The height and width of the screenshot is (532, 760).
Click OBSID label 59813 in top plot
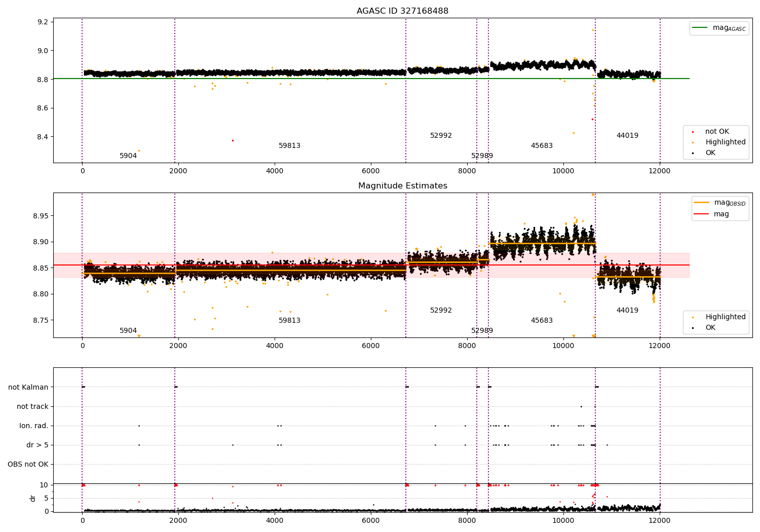(289, 146)
